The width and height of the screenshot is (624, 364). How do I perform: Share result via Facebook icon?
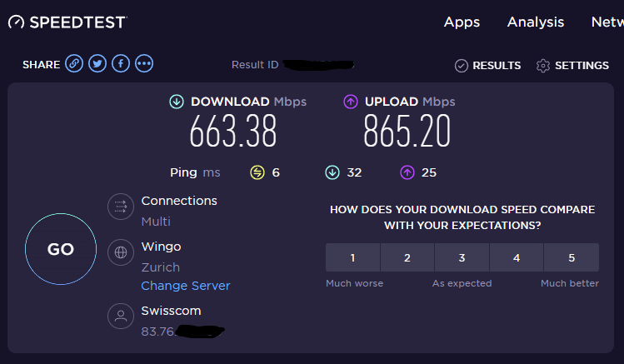point(121,64)
